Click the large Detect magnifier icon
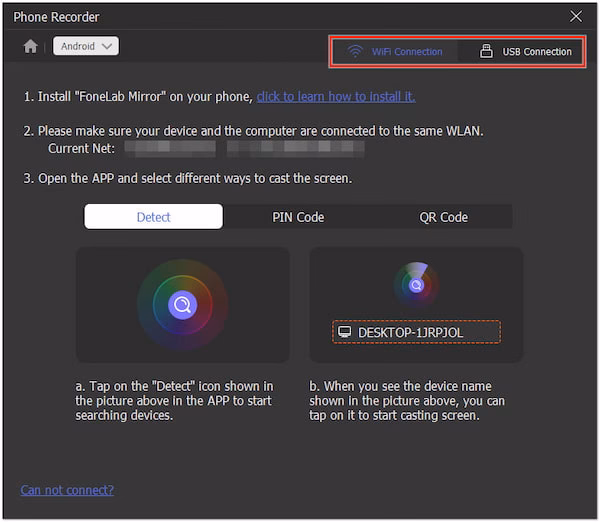The image size is (600, 522). (182, 304)
